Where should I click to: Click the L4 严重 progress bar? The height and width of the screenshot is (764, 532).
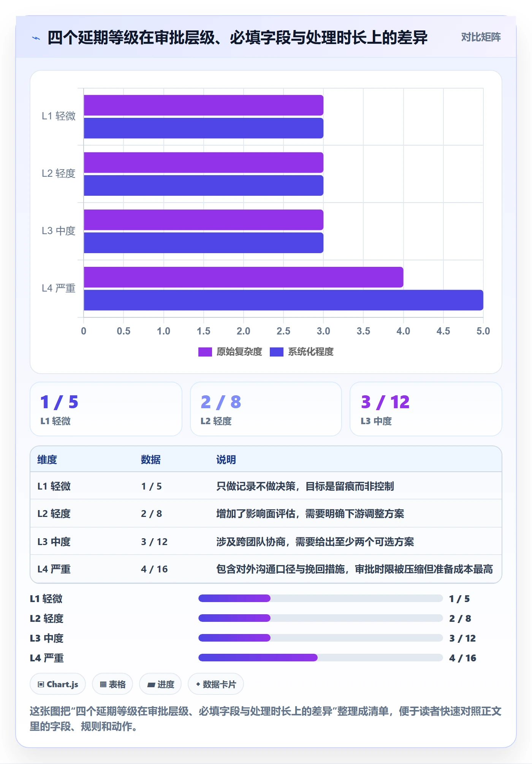(321, 658)
